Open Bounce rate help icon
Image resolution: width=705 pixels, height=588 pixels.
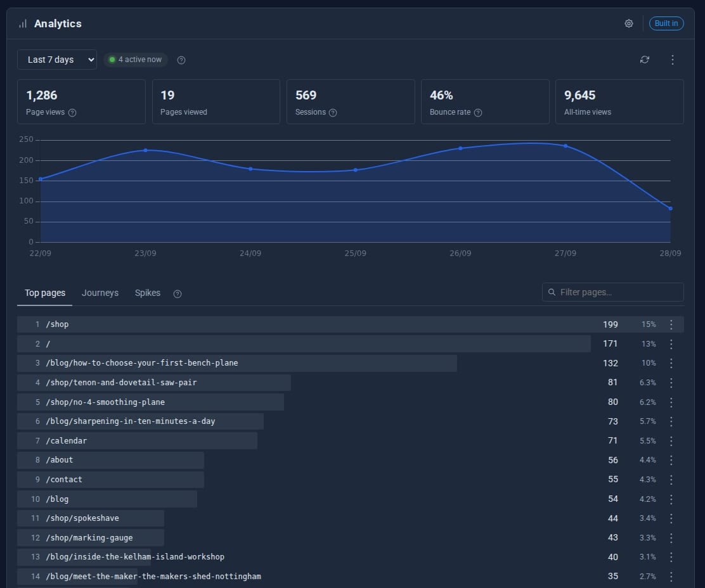(478, 113)
